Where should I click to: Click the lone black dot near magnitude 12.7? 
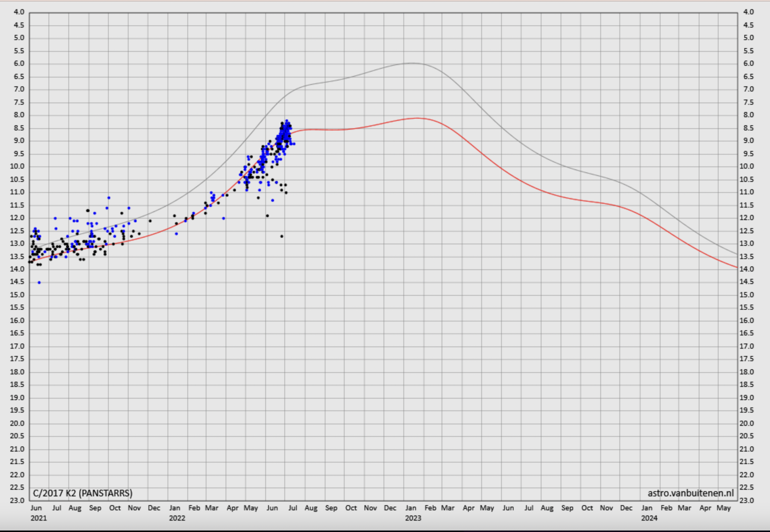[x=282, y=236]
